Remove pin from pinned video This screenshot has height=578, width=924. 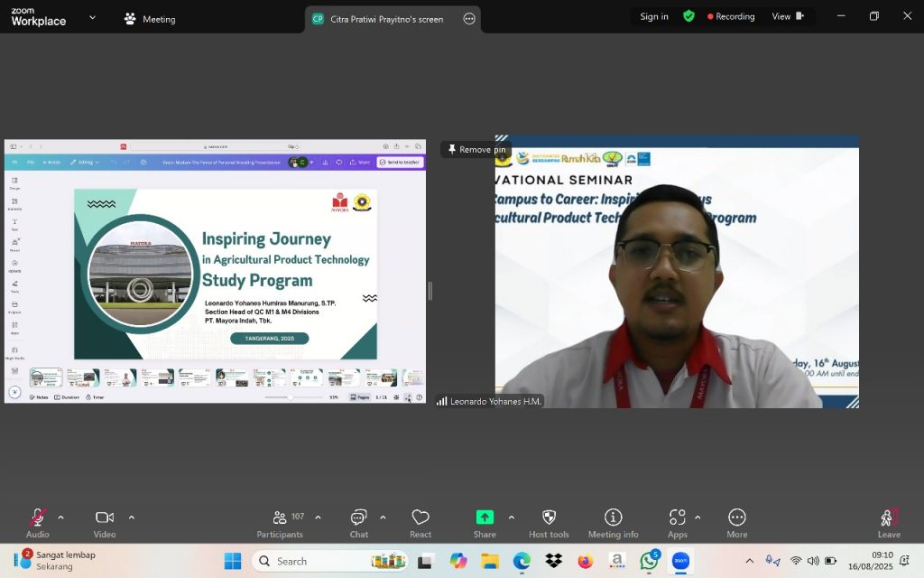[x=476, y=150]
